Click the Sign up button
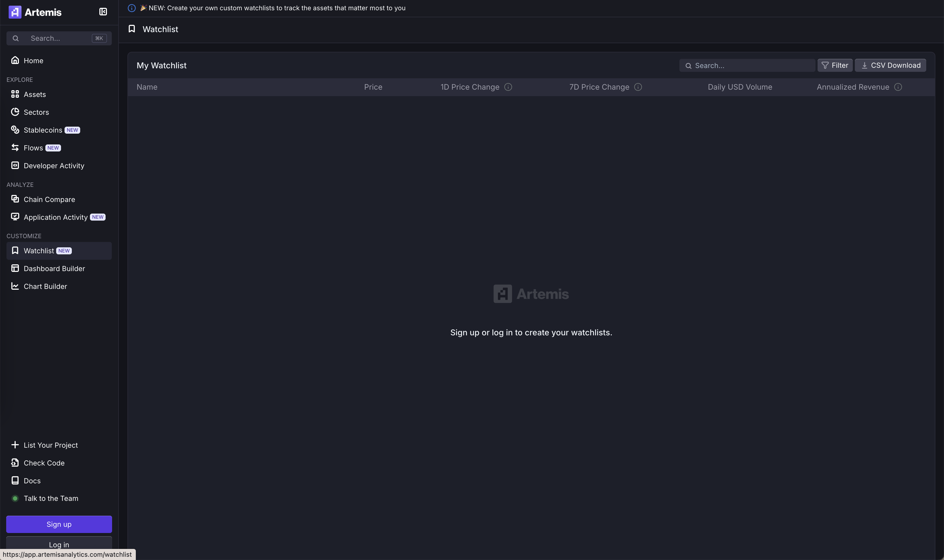The height and width of the screenshot is (560, 944). (x=59, y=524)
